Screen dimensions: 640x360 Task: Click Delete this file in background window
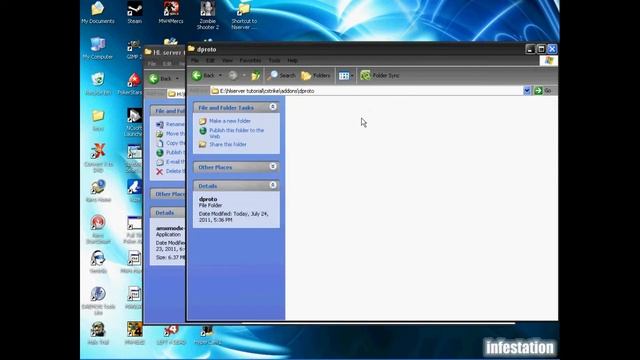coord(175,171)
